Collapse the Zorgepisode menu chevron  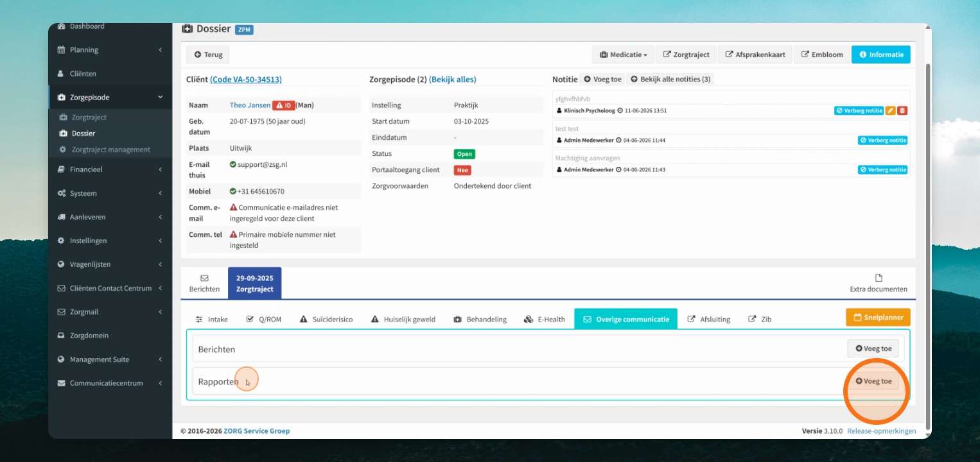[160, 98]
